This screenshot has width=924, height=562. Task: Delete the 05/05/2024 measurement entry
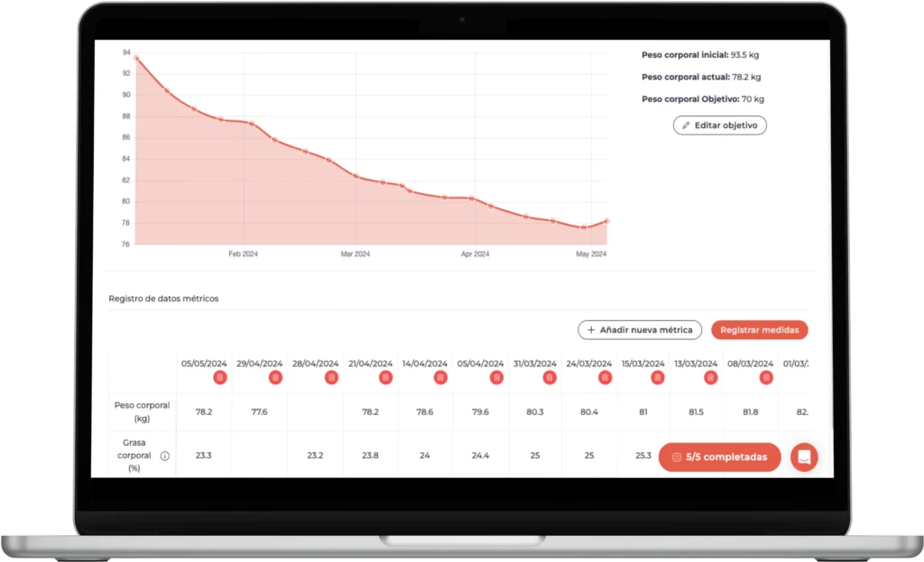tap(220, 378)
